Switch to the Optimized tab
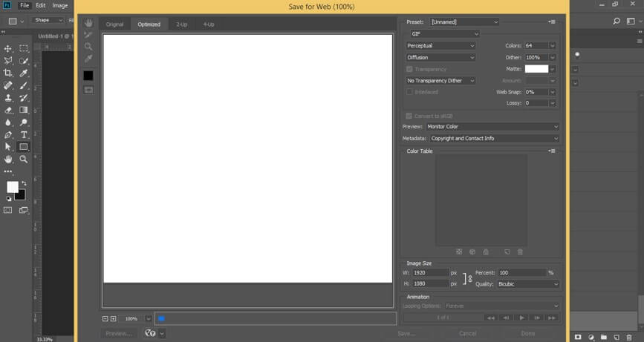Screen dimensions: 644x342 point(149,24)
